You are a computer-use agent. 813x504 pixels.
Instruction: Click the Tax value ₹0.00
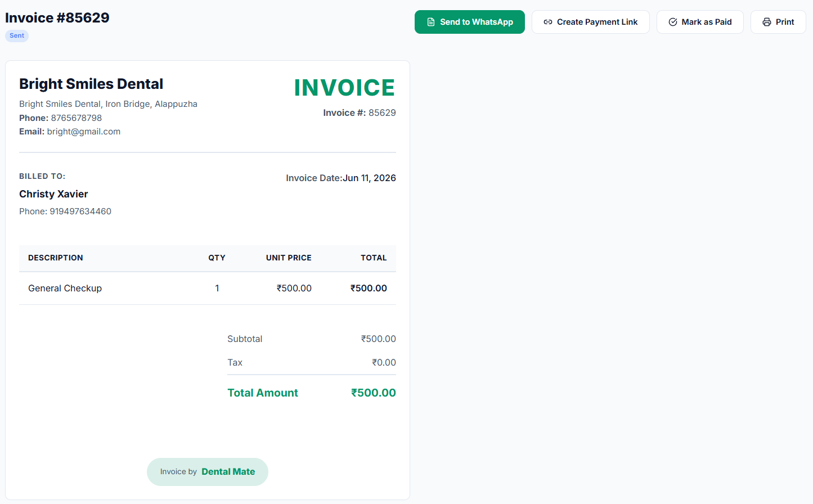(x=384, y=362)
